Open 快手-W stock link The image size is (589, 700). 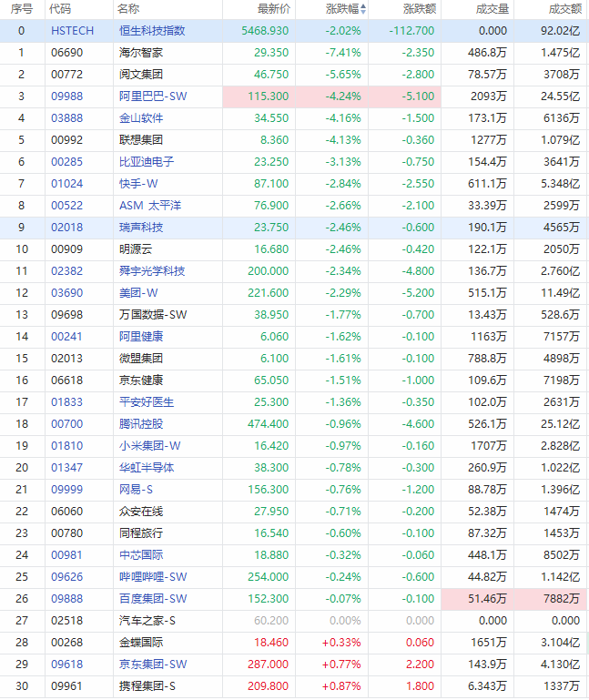point(138,184)
